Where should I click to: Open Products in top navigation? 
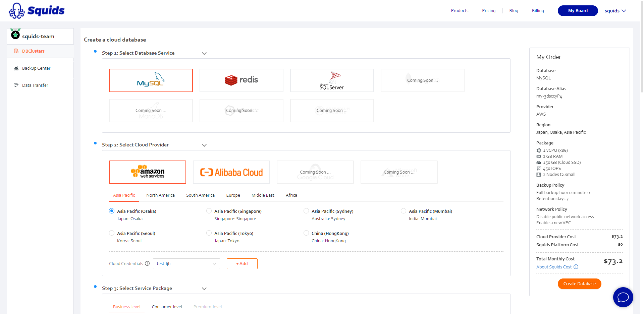pyautogui.click(x=460, y=11)
